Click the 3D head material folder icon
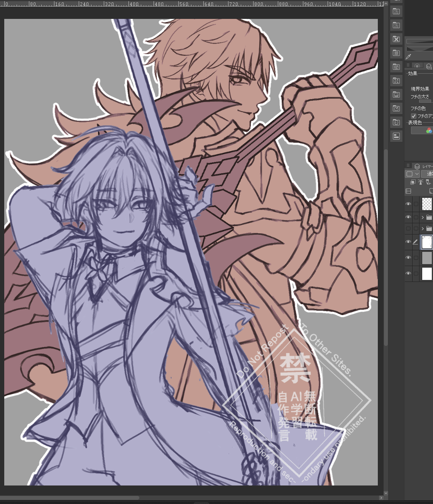This screenshot has height=504, width=433. pyautogui.click(x=396, y=122)
